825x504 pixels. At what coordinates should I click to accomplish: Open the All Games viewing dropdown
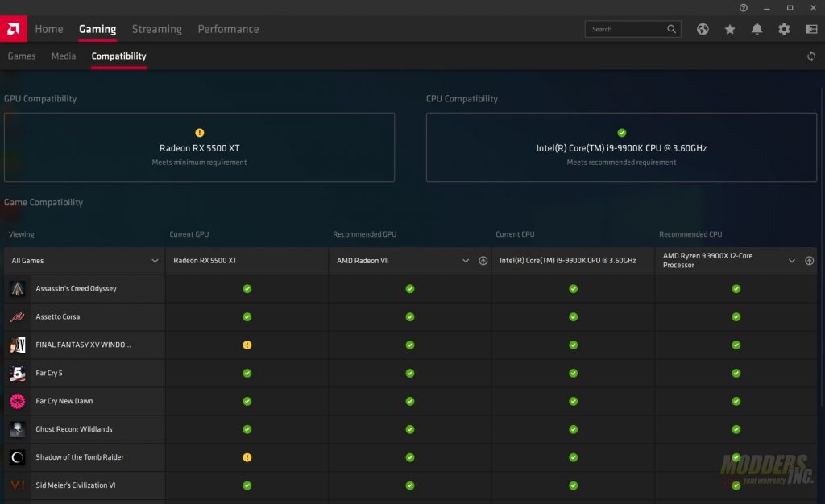84,261
